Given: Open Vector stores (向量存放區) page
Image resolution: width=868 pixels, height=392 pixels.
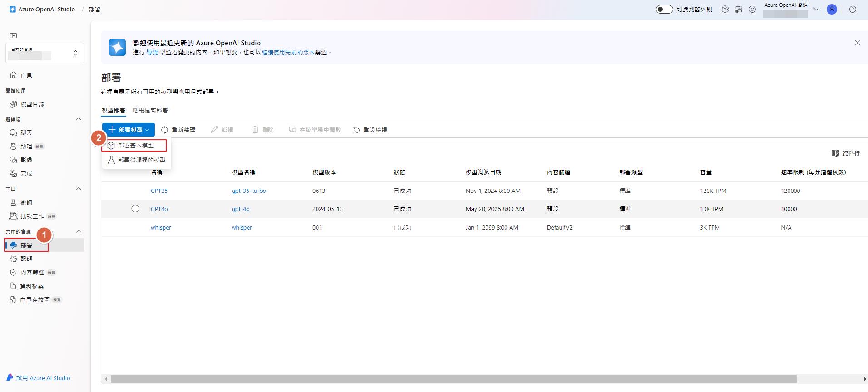Looking at the screenshot, I should (35, 299).
